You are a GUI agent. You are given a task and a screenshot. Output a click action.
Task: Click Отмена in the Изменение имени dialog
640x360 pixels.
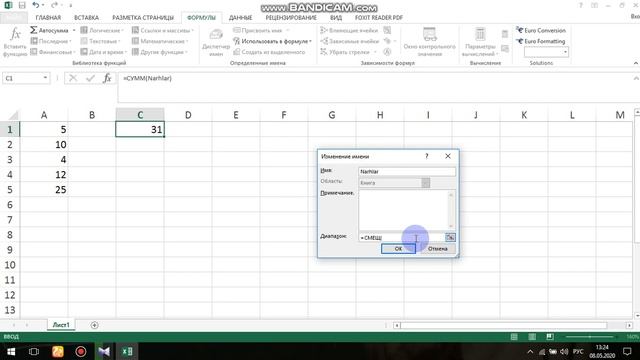tap(438, 249)
